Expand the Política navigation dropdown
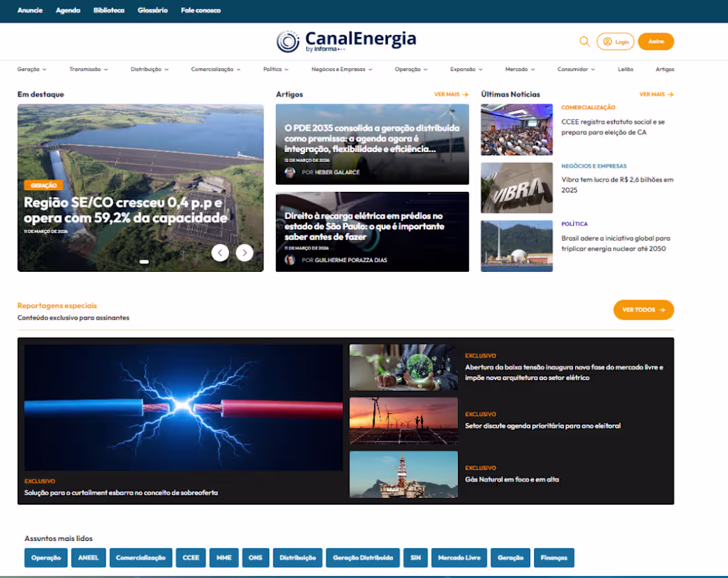The width and height of the screenshot is (728, 578). pos(275,69)
